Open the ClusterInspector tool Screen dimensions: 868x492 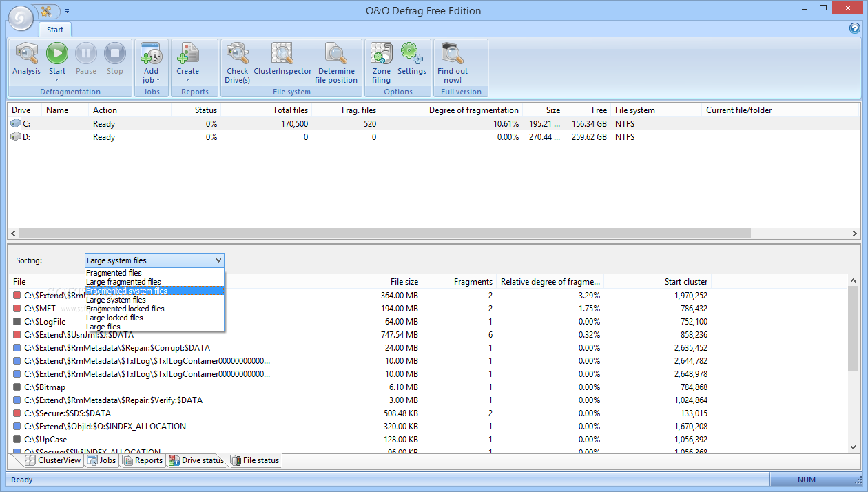click(x=282, y=59)
